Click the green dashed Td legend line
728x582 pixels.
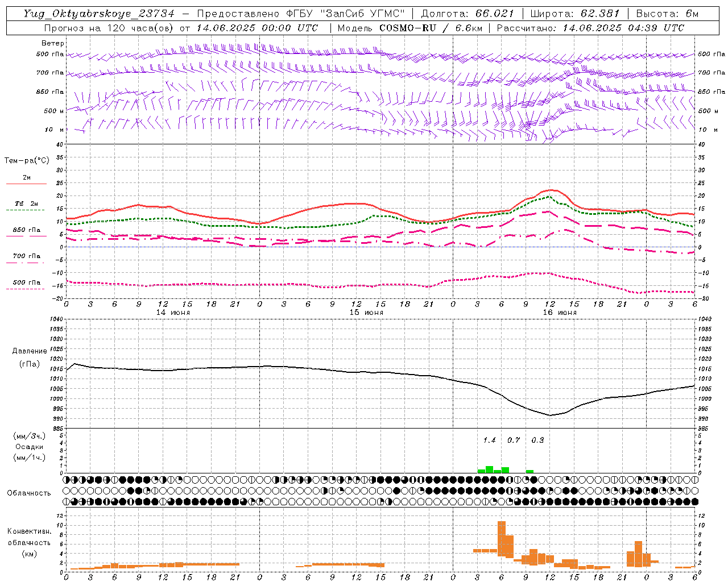click(x=25, y=210)
